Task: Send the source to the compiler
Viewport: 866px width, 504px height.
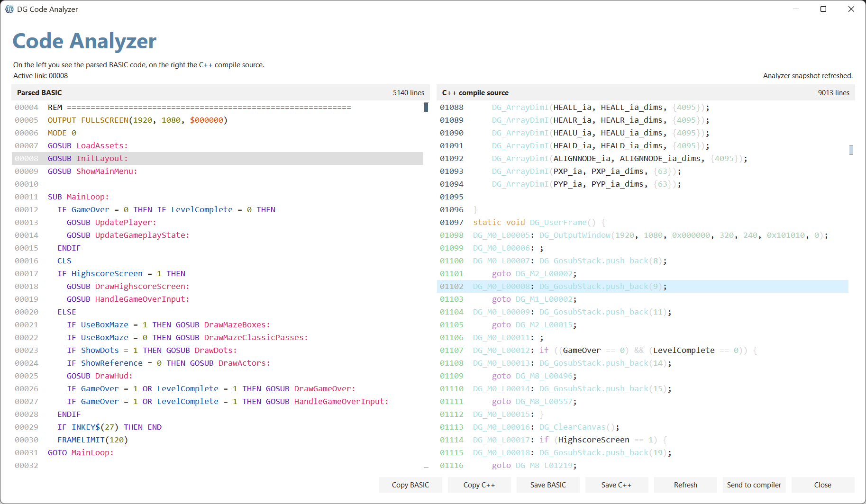Action: tap(754, 485)
